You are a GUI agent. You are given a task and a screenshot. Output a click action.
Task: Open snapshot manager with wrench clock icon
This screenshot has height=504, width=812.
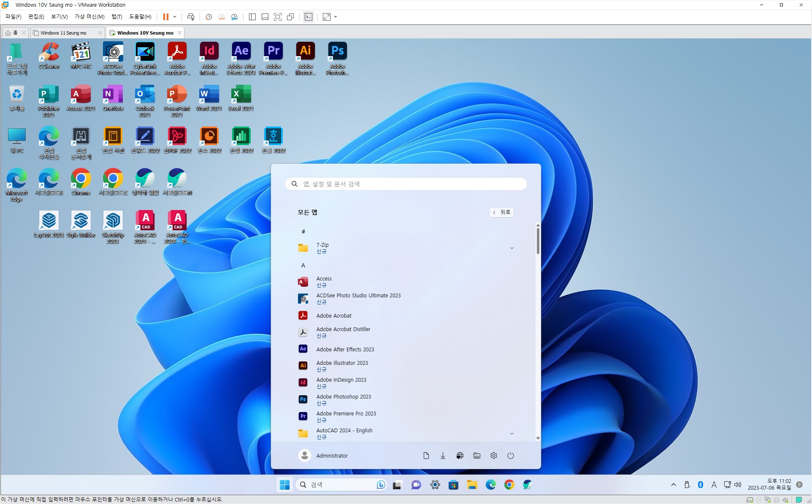[x=234, y=17]
